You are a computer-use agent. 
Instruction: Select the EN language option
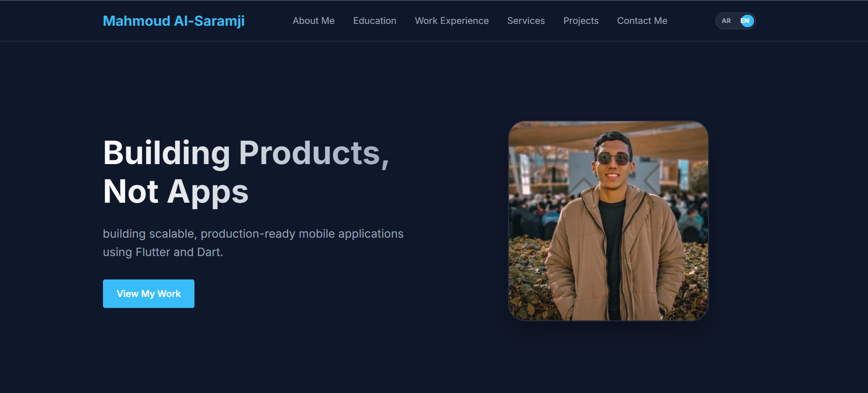[745, 21]
